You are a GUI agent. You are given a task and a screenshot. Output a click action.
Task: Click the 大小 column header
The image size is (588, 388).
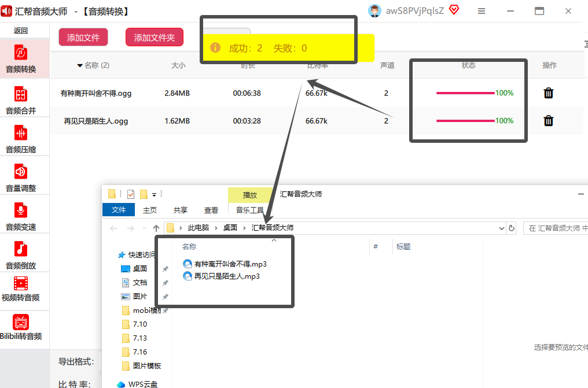178,65
